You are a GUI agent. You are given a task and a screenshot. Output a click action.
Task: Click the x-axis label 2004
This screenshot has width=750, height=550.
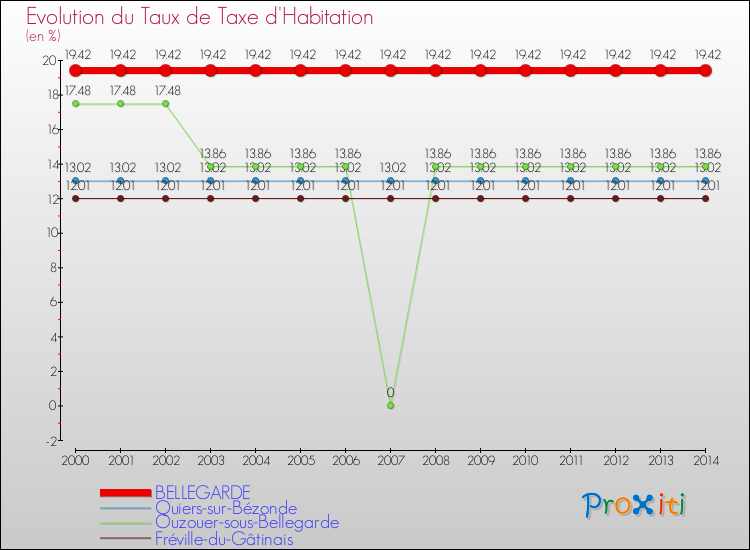(x=255, y=461)
